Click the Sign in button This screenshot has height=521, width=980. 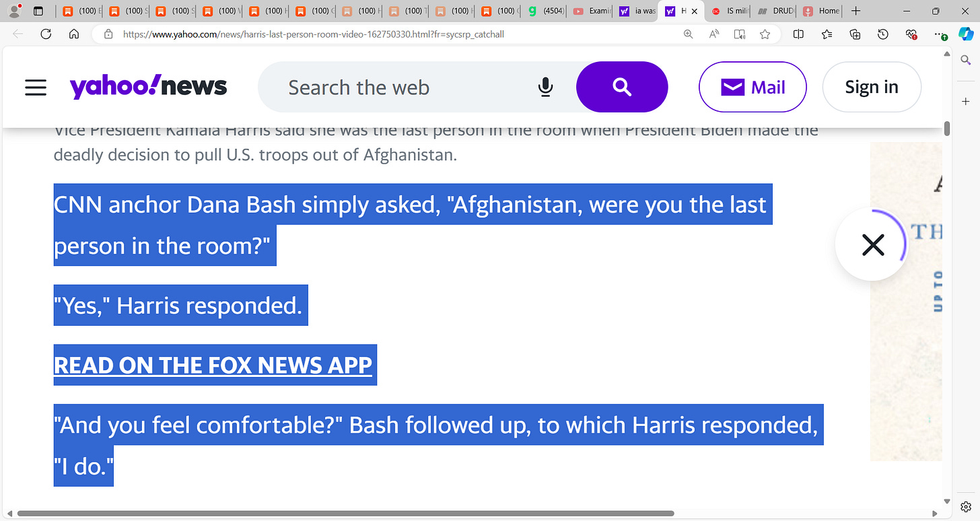tap(872, 87)
